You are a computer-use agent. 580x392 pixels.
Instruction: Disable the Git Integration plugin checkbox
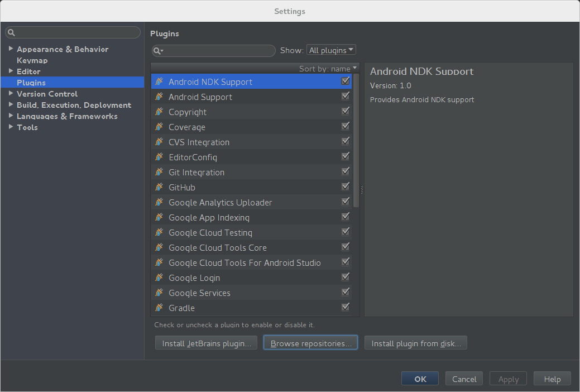pyautogui.click(x=346, y=171)
